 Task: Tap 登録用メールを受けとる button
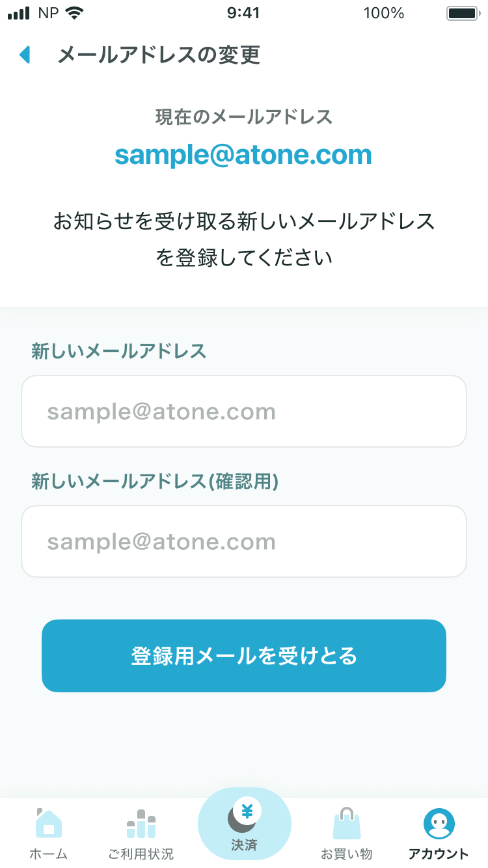[x=244, y=656]
